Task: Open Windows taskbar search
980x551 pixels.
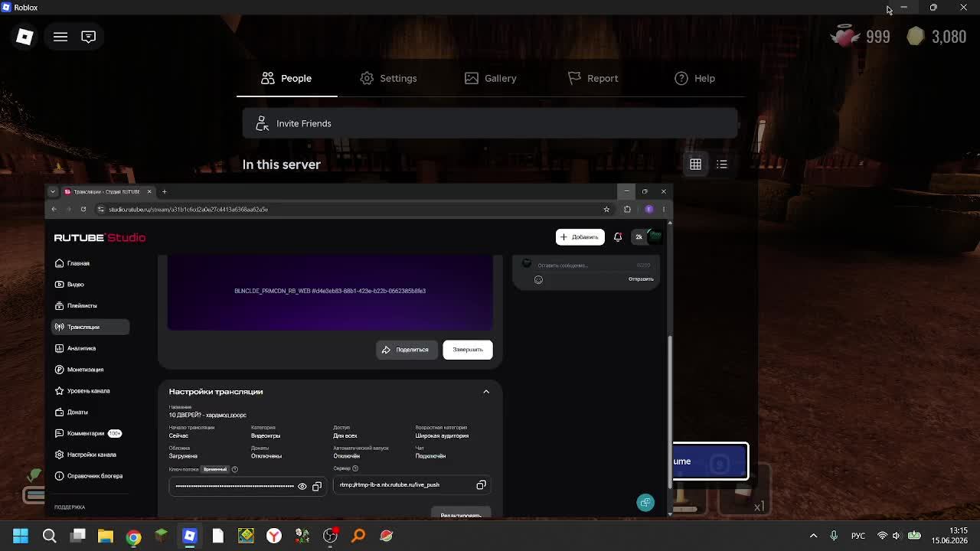Action: tap(50, 536)
